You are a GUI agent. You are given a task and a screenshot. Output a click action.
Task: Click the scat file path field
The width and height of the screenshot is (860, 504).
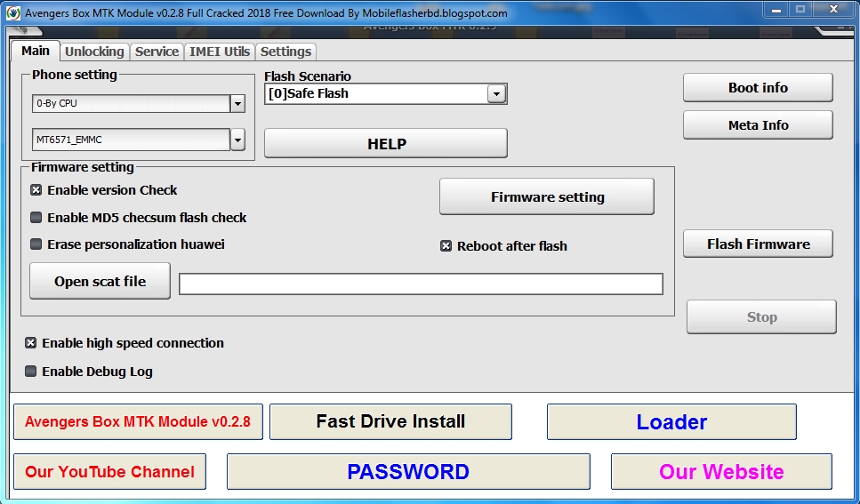pos(421,284)
